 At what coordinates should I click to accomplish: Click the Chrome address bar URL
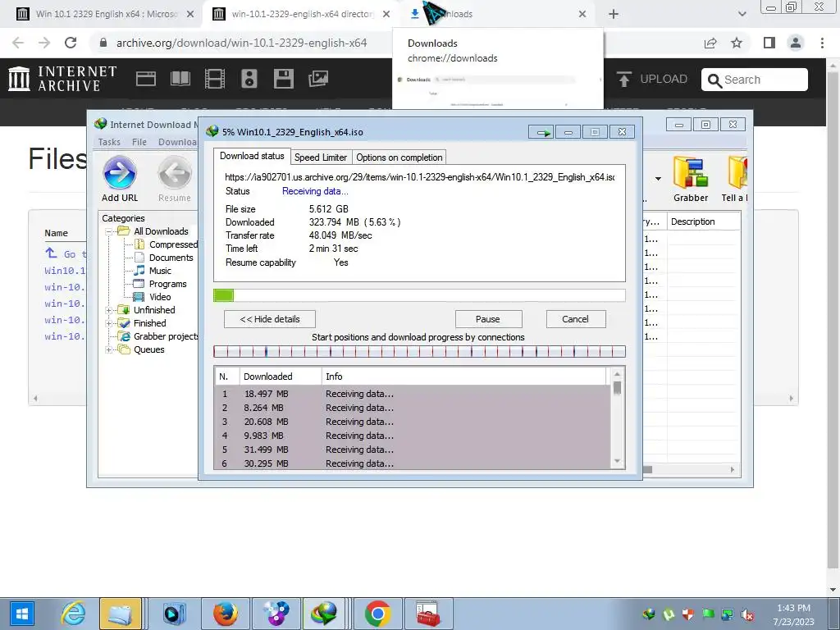[x=242, y=43]
